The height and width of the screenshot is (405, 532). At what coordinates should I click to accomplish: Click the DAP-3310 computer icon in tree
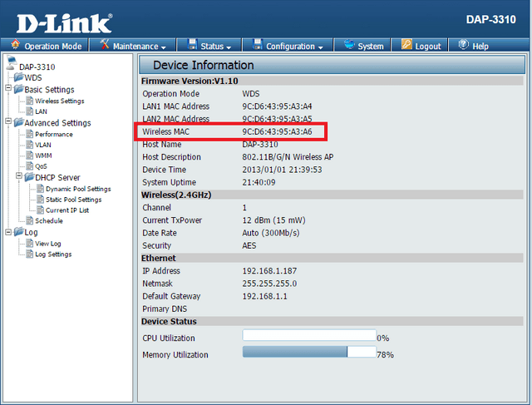(12, 63)
